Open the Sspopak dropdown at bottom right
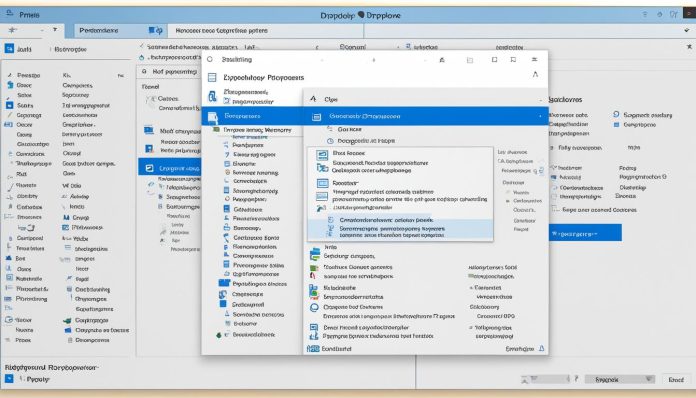The width and height of the screenshot is (696, 398). [619, 379]
